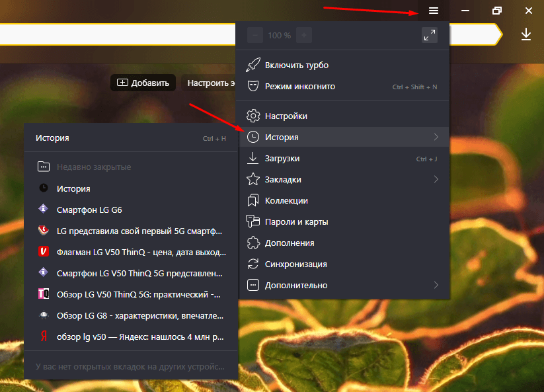Click История header with Ctrl + H shortcut
This screenshot has width=544, height=392.
pyautogui.click(x=131, y=138)
